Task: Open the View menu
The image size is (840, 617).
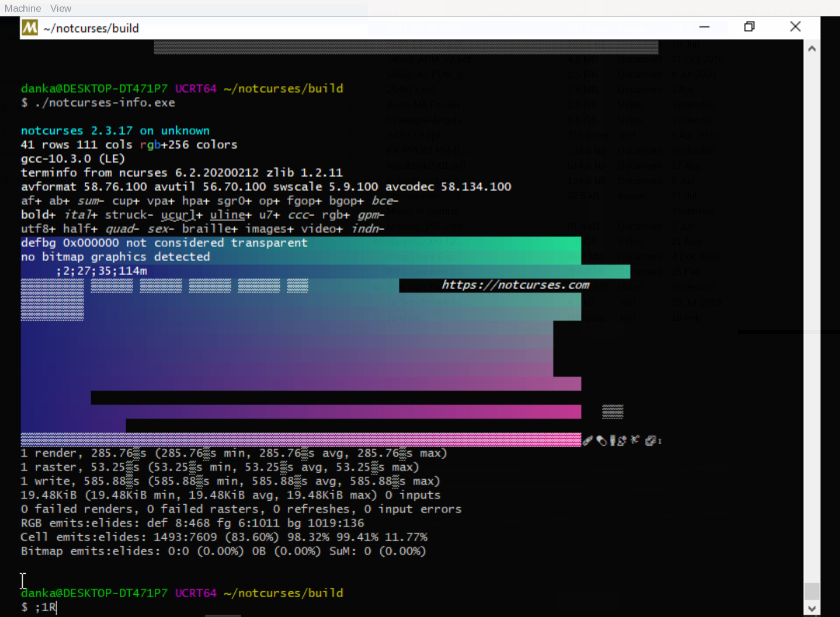Action: click(x=61, y=8)
